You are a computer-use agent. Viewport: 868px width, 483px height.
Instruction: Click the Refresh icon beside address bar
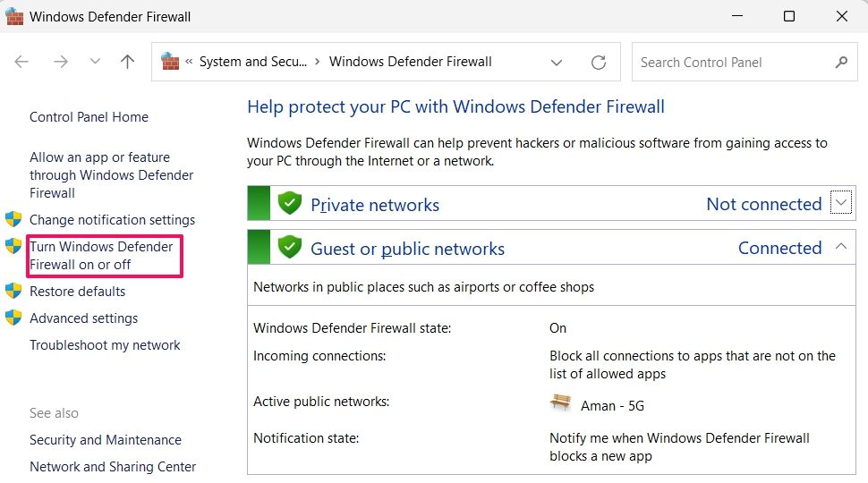599,63
